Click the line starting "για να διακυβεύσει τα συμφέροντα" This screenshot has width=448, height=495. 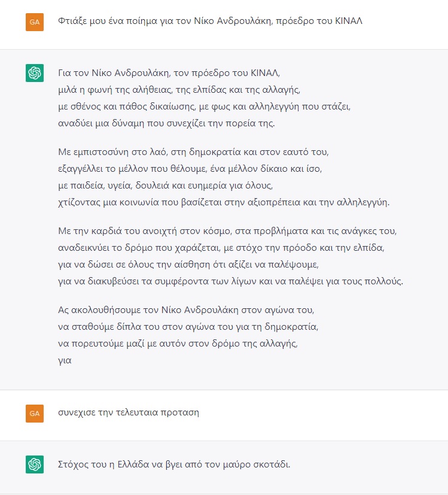pyautogui.click(x=231, y=280)
